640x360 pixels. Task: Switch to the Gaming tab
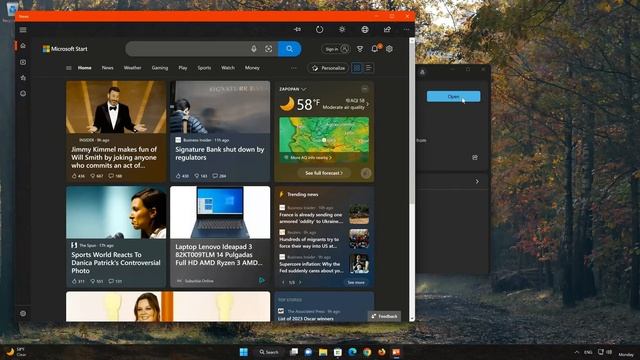point(160,68)
